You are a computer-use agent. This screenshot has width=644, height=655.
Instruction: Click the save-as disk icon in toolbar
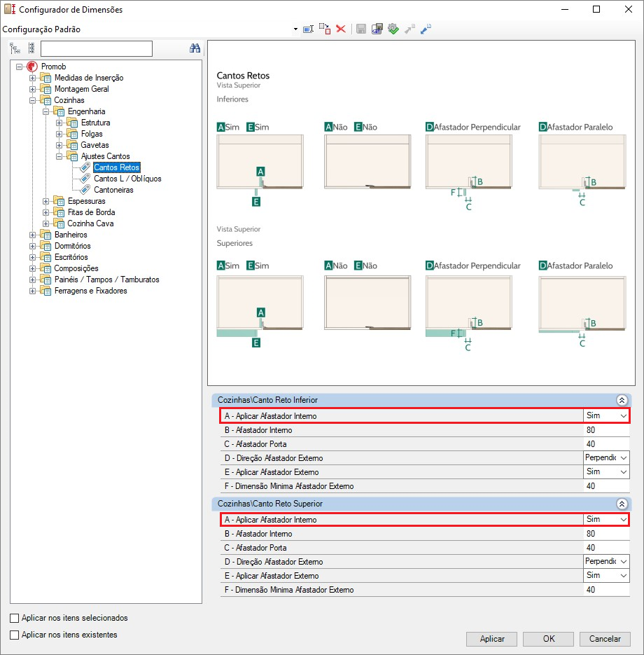(377, 29)
